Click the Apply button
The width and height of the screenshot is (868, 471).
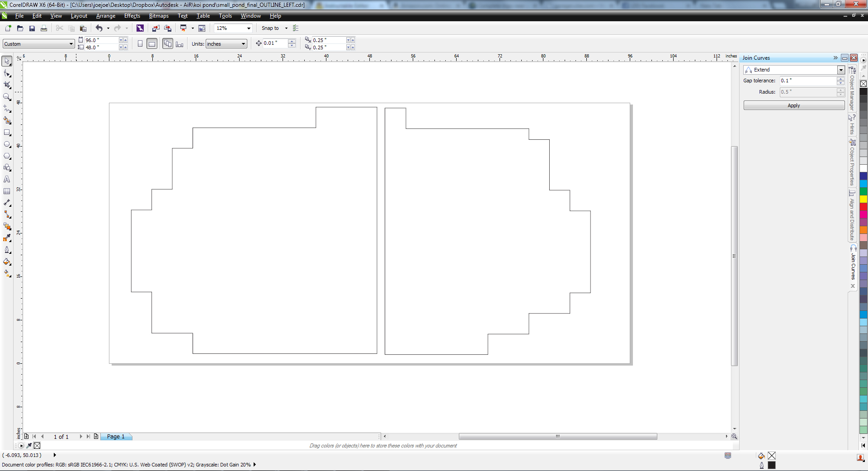794,105
